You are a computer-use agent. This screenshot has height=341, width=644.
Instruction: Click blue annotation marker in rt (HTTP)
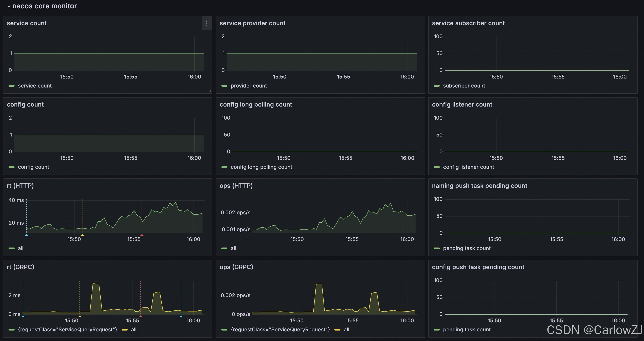27,235
